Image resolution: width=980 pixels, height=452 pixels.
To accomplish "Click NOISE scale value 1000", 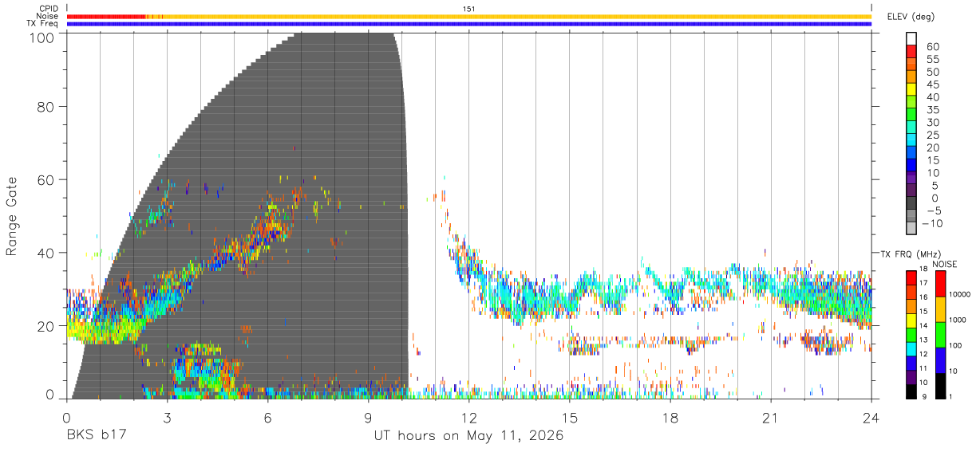I will pyautogui.click(x=958, y=320).
